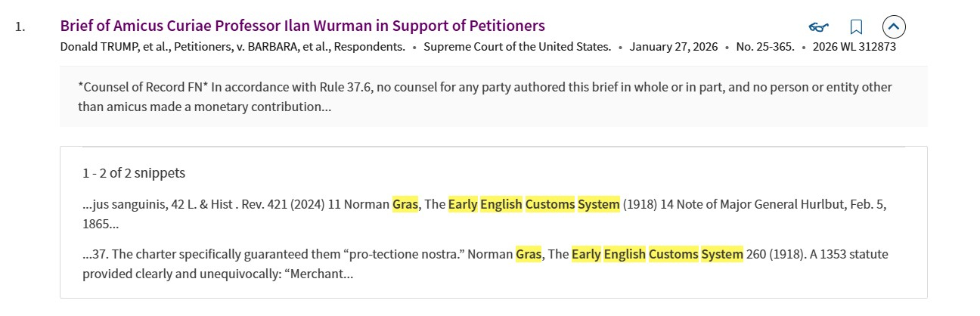Click the TRUMP v. BARBARA party names
This screenshot has width=980, height=316.
tap(232, 47)
